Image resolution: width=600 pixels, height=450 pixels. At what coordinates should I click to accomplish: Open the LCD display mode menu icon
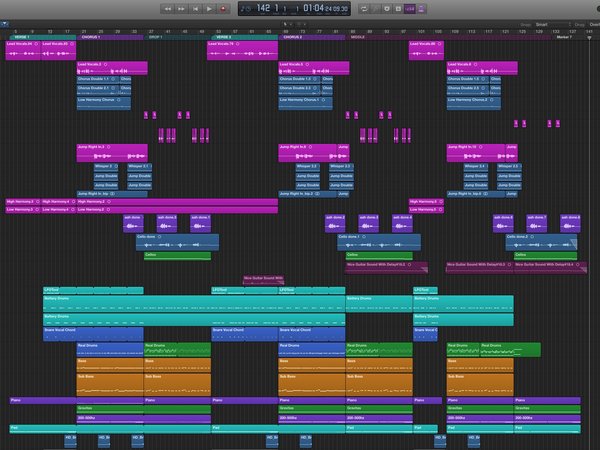[245, 9]
